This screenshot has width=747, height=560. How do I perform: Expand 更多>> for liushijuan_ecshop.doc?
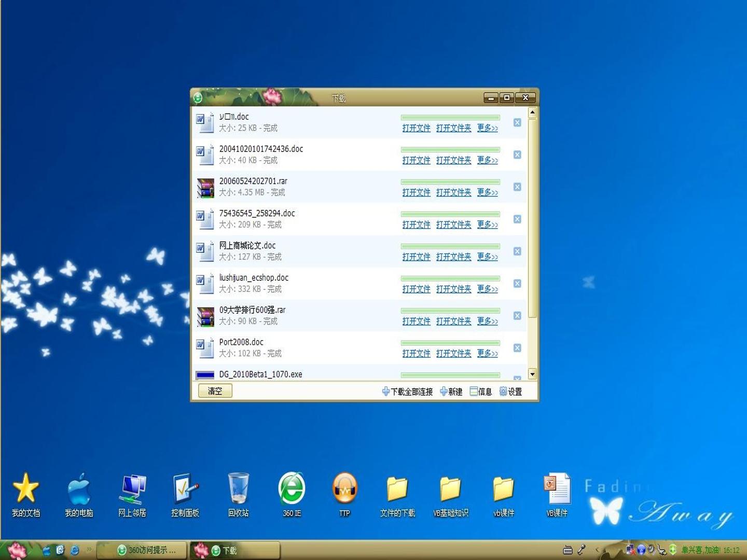coord(488,289)
